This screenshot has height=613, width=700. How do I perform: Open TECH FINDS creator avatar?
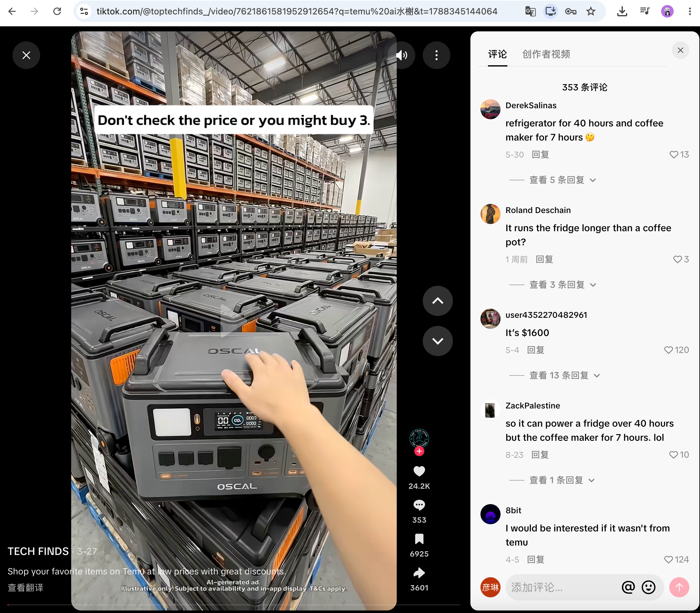point(419,439)
